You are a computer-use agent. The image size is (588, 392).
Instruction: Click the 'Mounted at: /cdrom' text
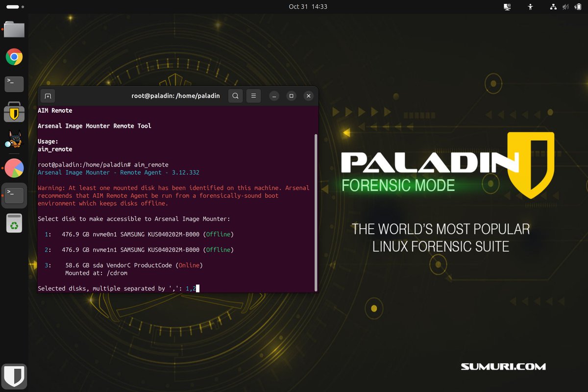pyautogui.click(x=96, y=273)
